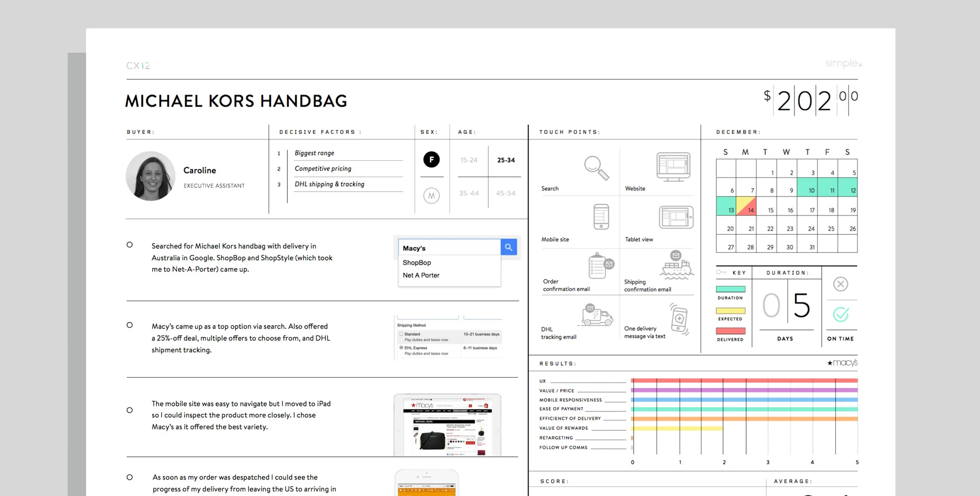Click the $202.00 price display

(811, 101)
